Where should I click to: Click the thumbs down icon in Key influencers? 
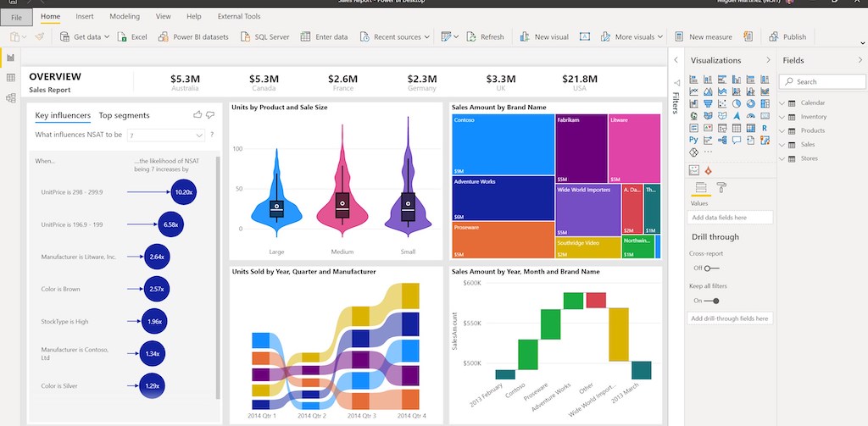(211, 114)
